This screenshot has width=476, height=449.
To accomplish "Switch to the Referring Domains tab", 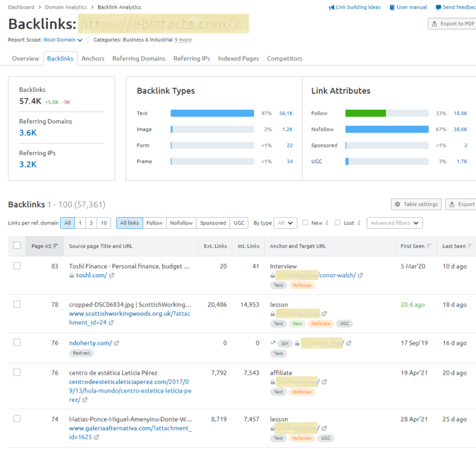I will pos(139,58).
